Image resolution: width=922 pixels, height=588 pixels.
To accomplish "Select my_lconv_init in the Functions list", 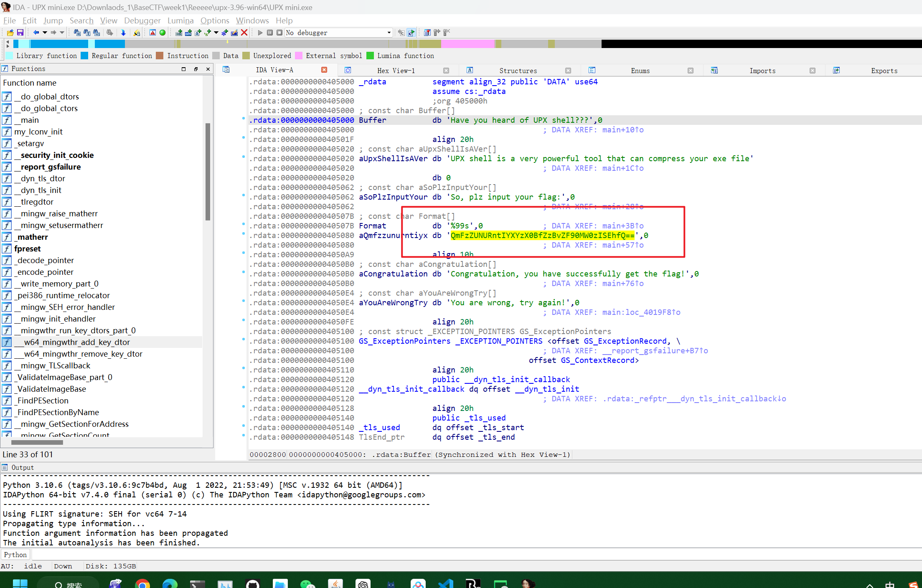I will click(x=102, y=132).
